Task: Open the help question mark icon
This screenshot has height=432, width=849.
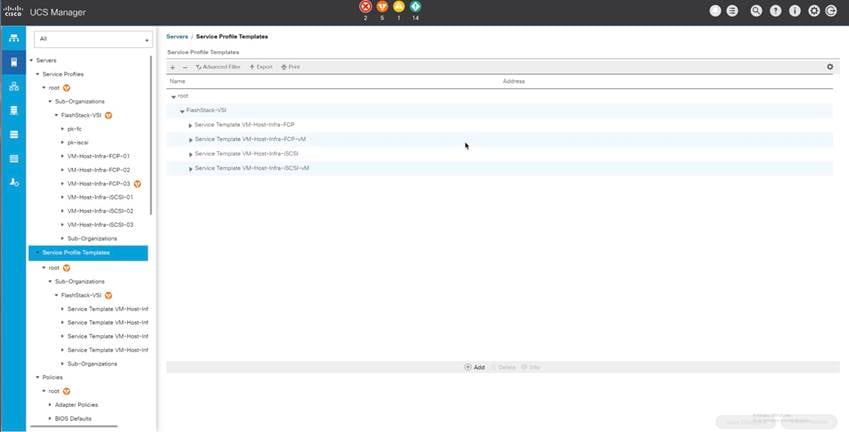Action: click(775, 11)
